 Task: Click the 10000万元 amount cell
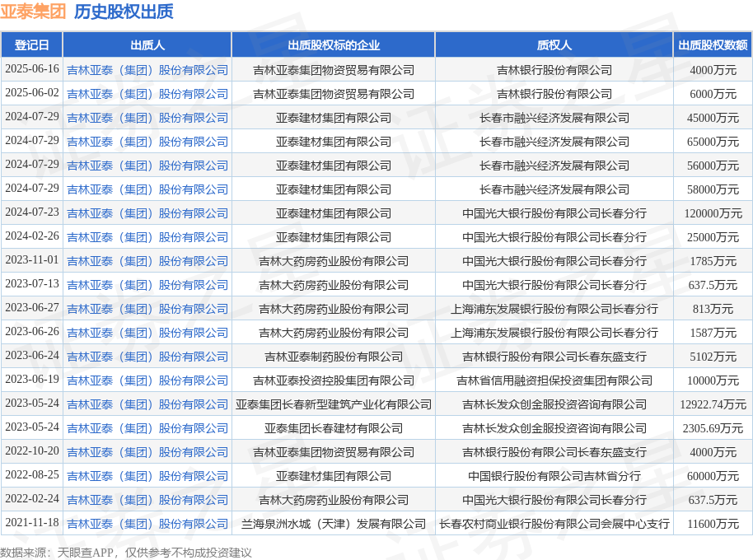tap(713, 380)
